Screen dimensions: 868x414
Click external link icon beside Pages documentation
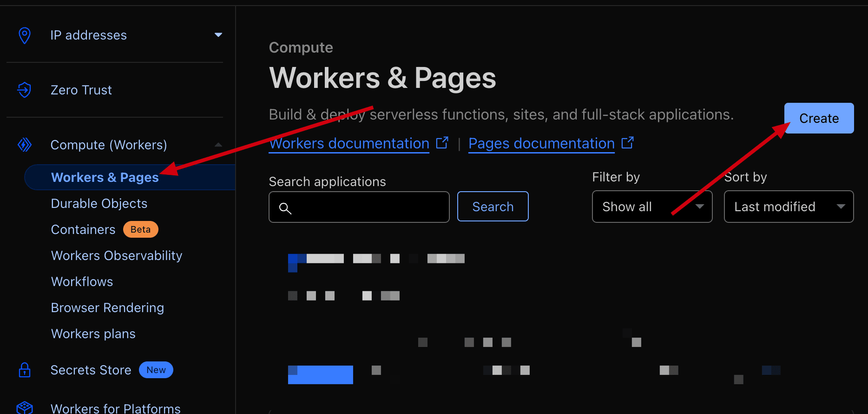(627, 142)
